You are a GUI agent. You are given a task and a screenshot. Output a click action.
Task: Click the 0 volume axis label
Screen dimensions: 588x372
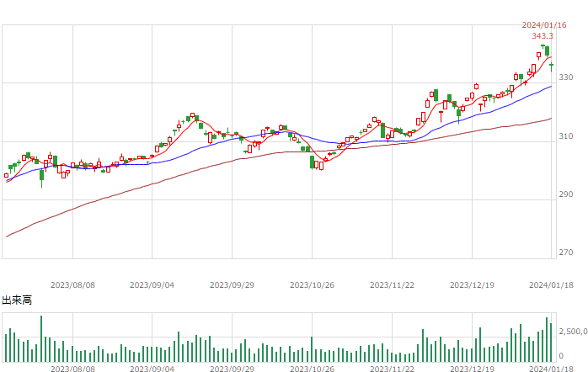(x=561, y=356)
